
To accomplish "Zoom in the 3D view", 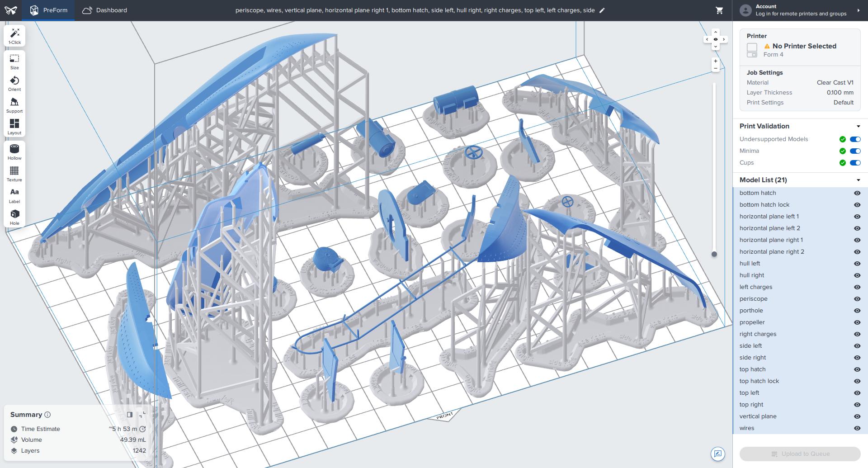I will [x=715, y=61].
